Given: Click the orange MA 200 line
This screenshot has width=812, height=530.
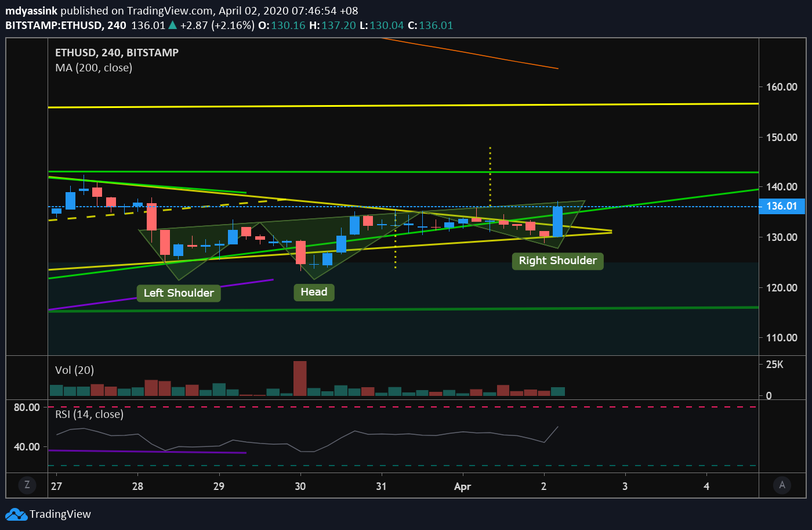Looking at the screenshot, I should [470, 53].
